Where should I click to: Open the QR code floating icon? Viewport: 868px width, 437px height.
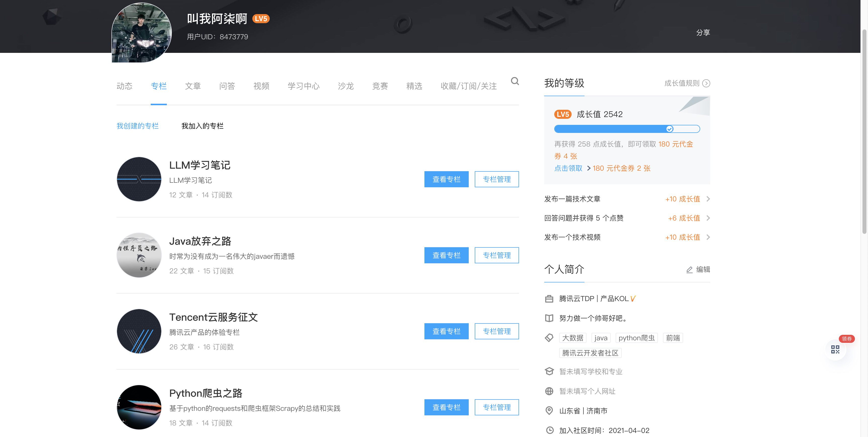coord(835,349)
